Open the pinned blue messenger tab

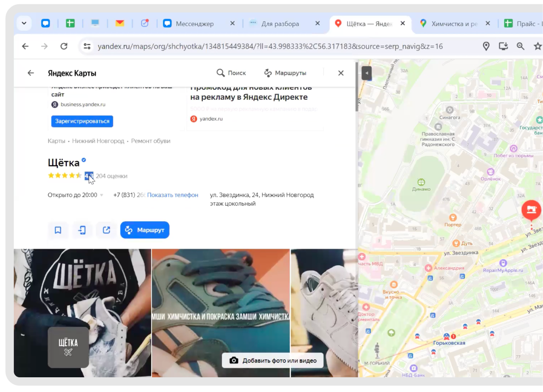point(45,24)
